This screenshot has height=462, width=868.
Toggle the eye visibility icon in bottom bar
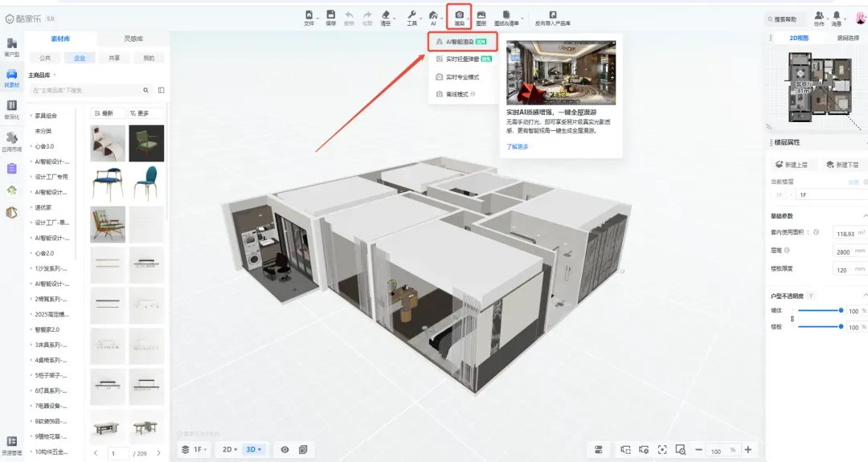tap(285, 450)
